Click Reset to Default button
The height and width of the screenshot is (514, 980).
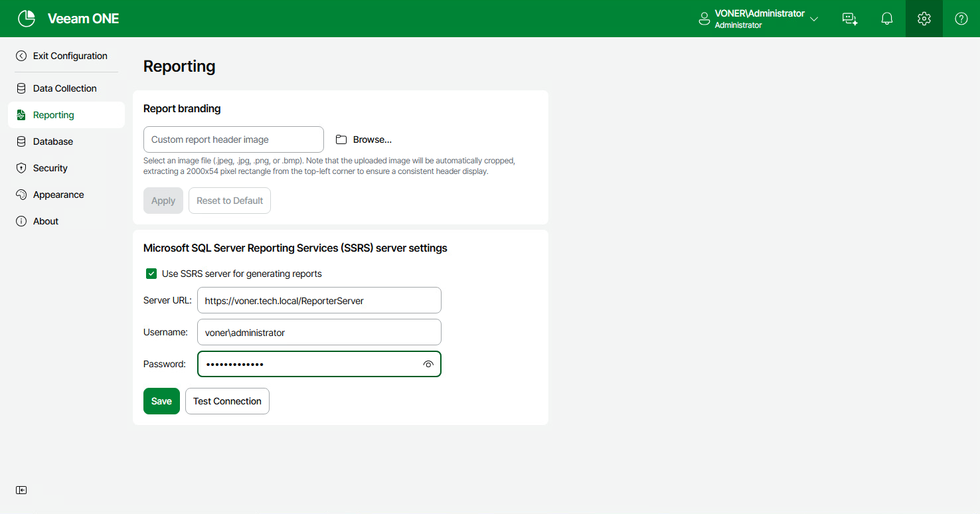[230, 201]
